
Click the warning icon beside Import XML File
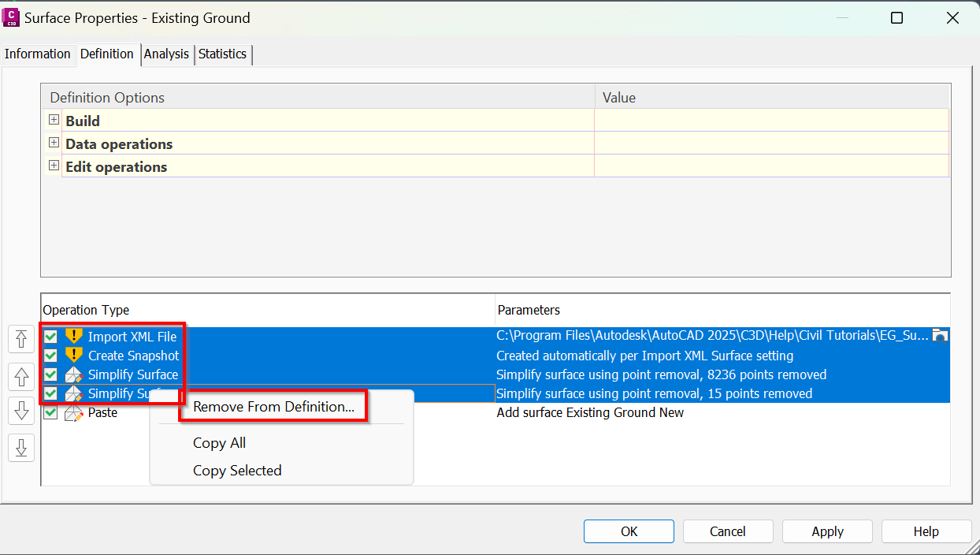coord(74,337)
